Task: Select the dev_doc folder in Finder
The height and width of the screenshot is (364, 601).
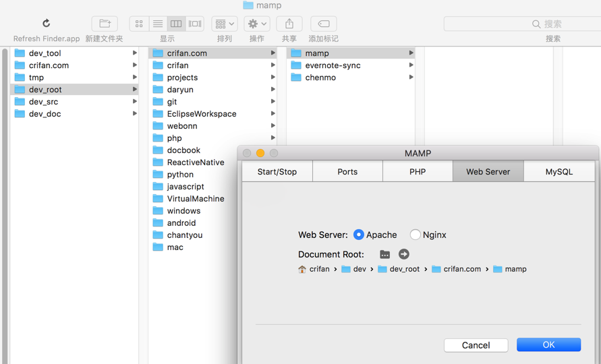Action: coord(74,114)
